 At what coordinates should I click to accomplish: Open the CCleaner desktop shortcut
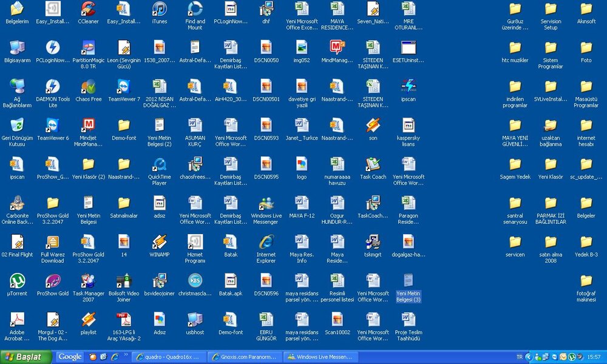coord(88,9)
